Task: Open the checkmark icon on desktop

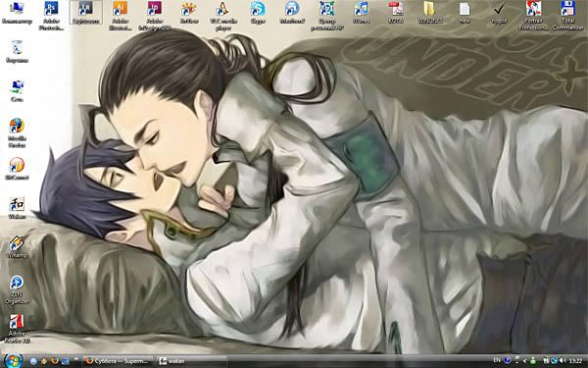Action: pos(499,13)
